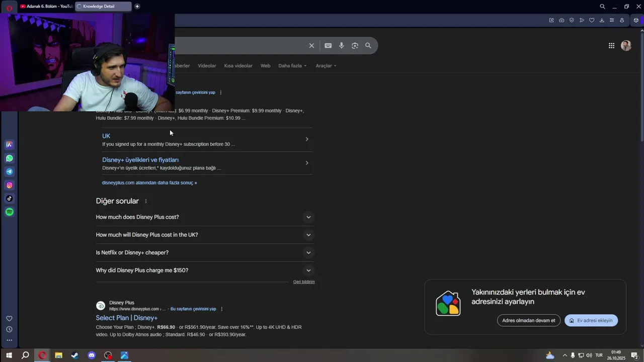This screenshot has width=644, height=362.
Task: Expand 'How much does Disney Plus cost?'
Action: pyautogui.click(x=205, y=217)
